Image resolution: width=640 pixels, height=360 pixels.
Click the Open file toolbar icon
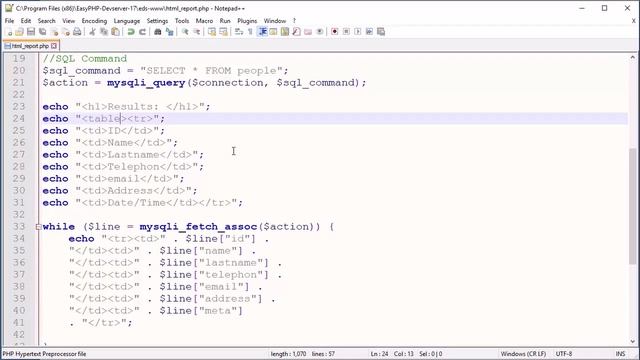20,32
